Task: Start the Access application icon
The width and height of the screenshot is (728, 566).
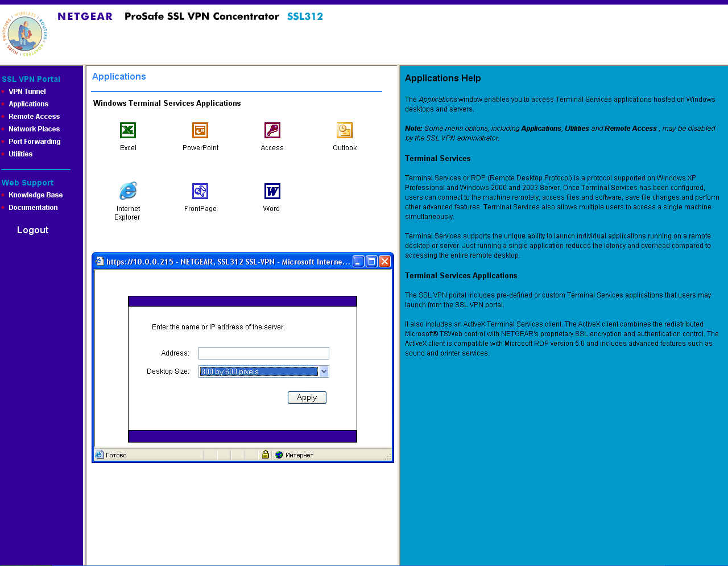Action: 272,130
